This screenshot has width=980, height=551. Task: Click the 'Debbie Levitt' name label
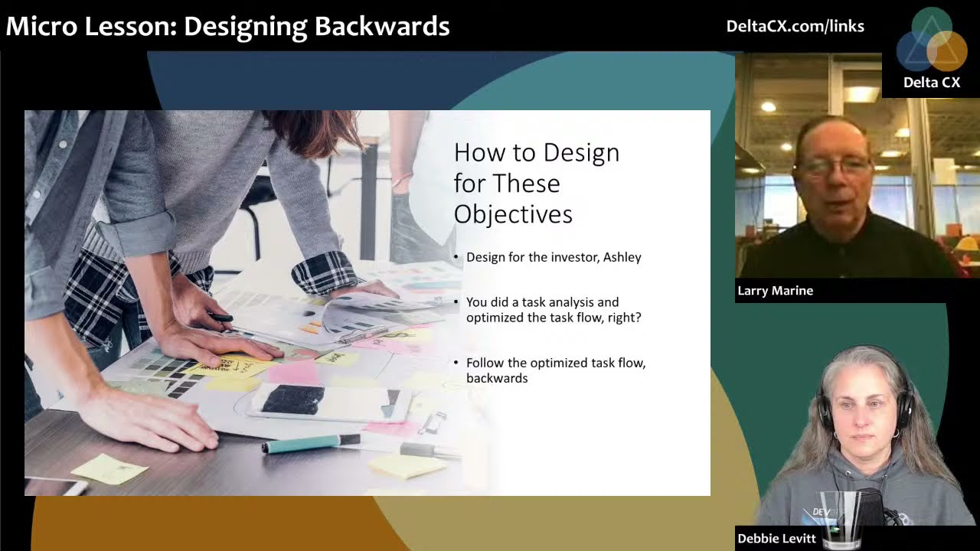(x=776, y=539)
